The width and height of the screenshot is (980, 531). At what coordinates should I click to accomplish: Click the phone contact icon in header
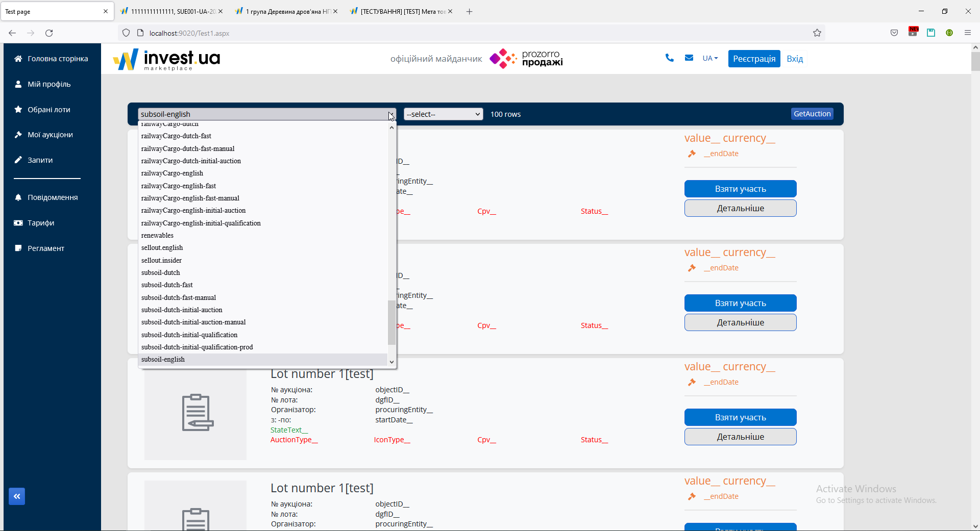670,58
